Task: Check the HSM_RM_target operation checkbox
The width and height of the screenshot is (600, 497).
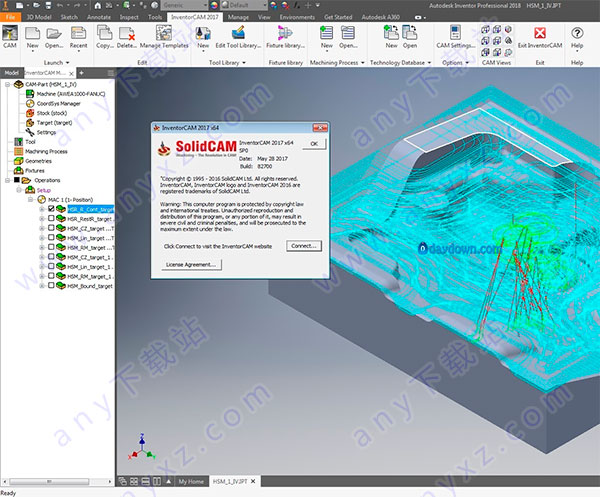Action: pos(51,247)
